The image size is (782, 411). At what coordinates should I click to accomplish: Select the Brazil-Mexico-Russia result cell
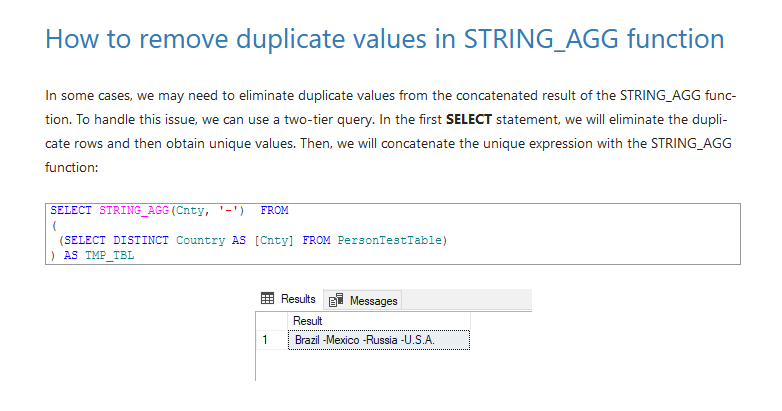coord(379,340)
